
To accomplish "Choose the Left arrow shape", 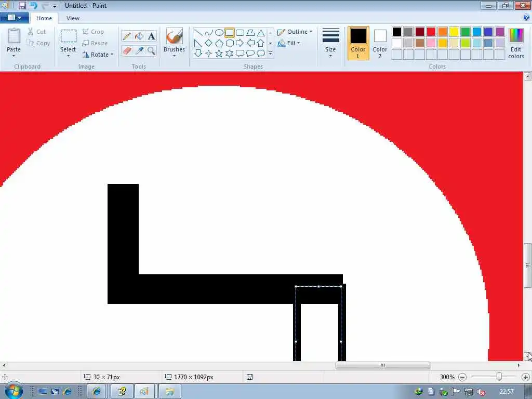I will click(x=250, y=43).
